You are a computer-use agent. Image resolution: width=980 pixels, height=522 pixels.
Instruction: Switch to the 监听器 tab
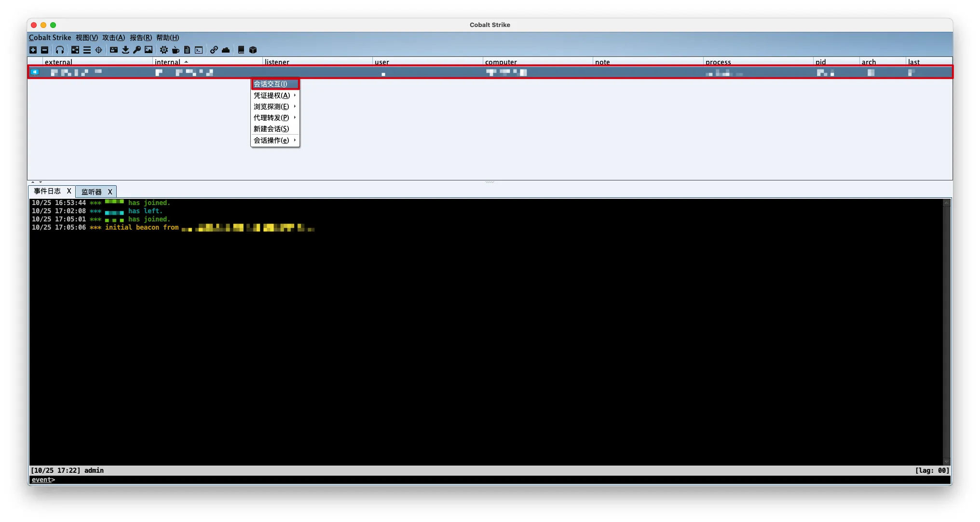[x=92, y=192]
